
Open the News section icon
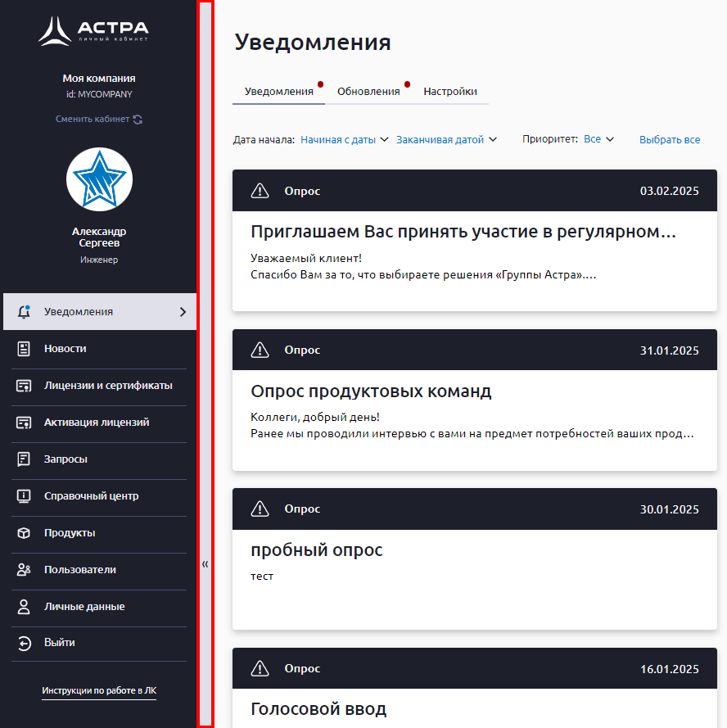pos(24,349)
